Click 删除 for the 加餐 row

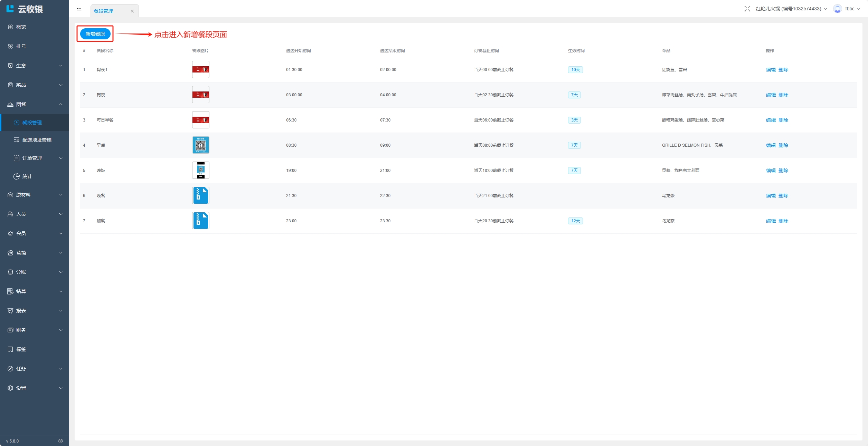783,221
